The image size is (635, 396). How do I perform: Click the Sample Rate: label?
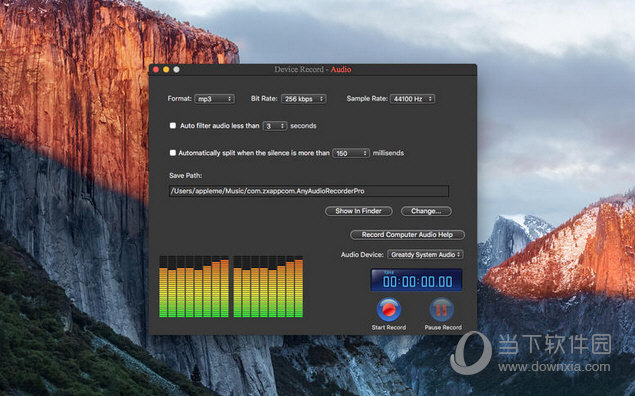click(367, 98)
